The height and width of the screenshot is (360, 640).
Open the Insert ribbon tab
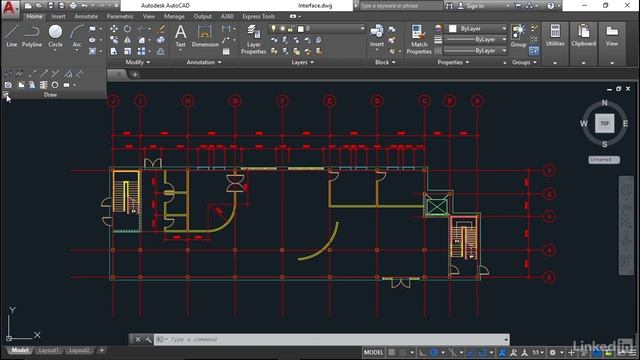[x=58, y=16]
